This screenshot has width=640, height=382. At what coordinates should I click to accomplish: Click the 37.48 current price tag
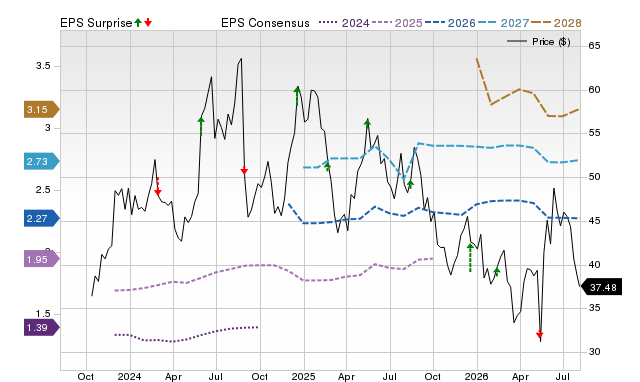601,287
